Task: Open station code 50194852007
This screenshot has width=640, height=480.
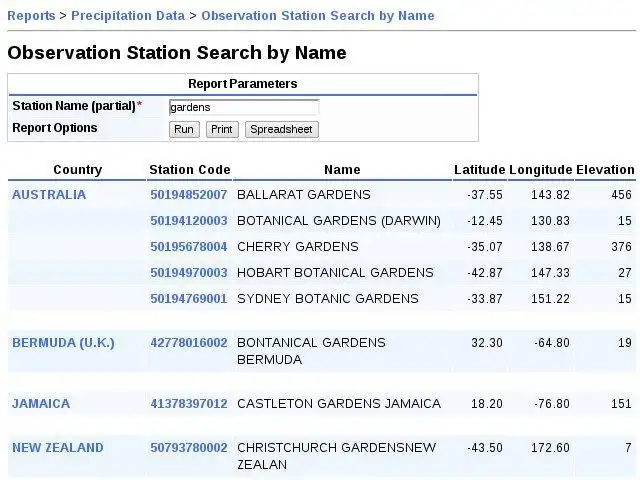Action: tap(189, 195)
